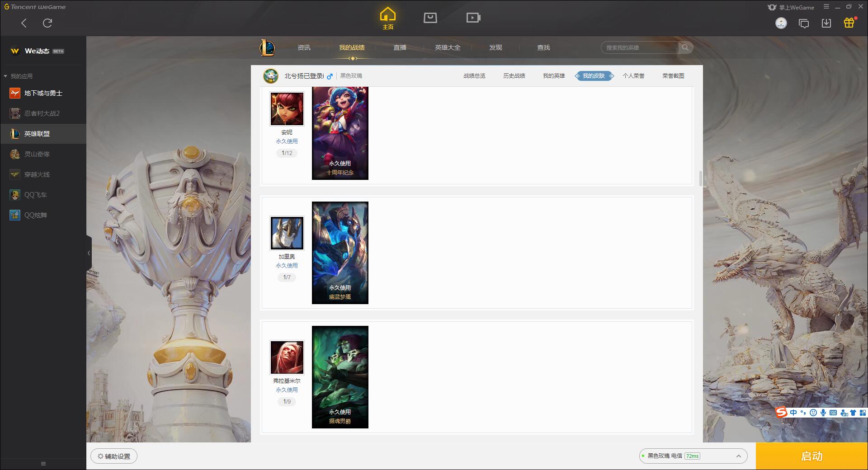Collapse the sidebar with the handle arrow
868x470 pixels.
(x=89, y=253)
